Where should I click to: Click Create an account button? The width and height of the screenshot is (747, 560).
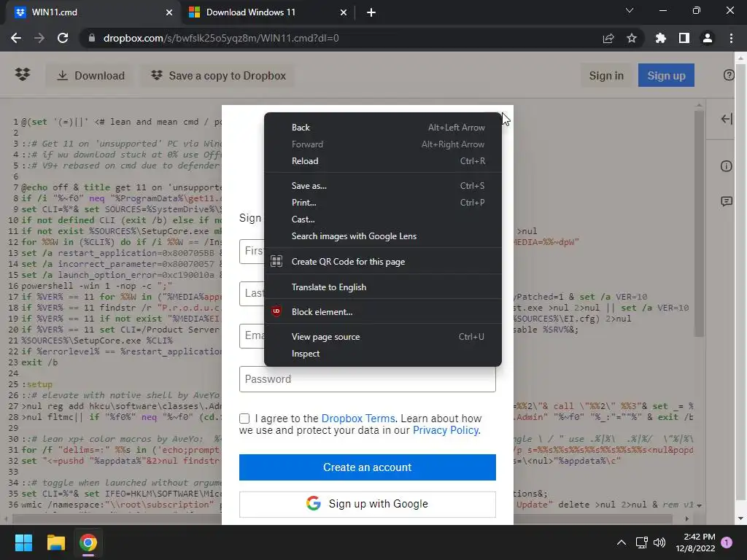(368, 467)
